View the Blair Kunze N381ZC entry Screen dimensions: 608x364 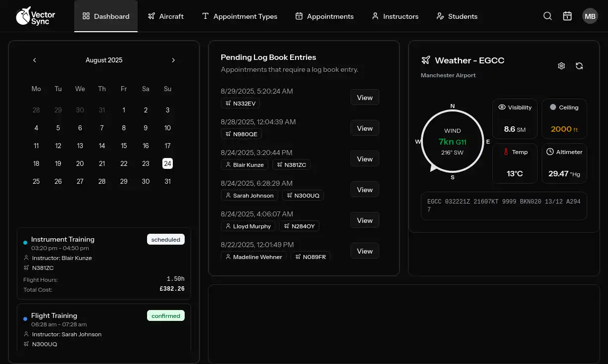pos(364,159)
